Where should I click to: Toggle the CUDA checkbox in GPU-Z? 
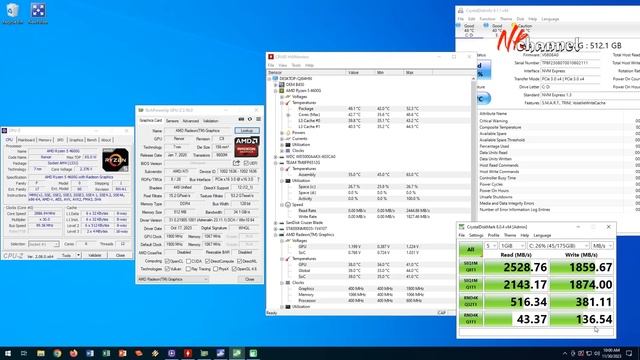188,261
